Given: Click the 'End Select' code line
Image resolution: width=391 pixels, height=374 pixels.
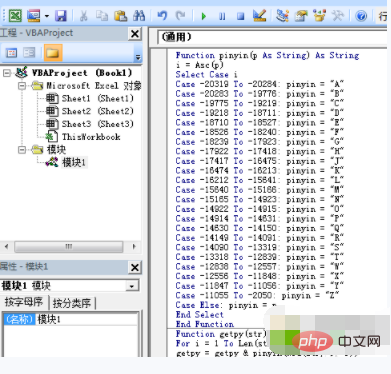Looking at the screenshot, I should (x=199, y=315).
